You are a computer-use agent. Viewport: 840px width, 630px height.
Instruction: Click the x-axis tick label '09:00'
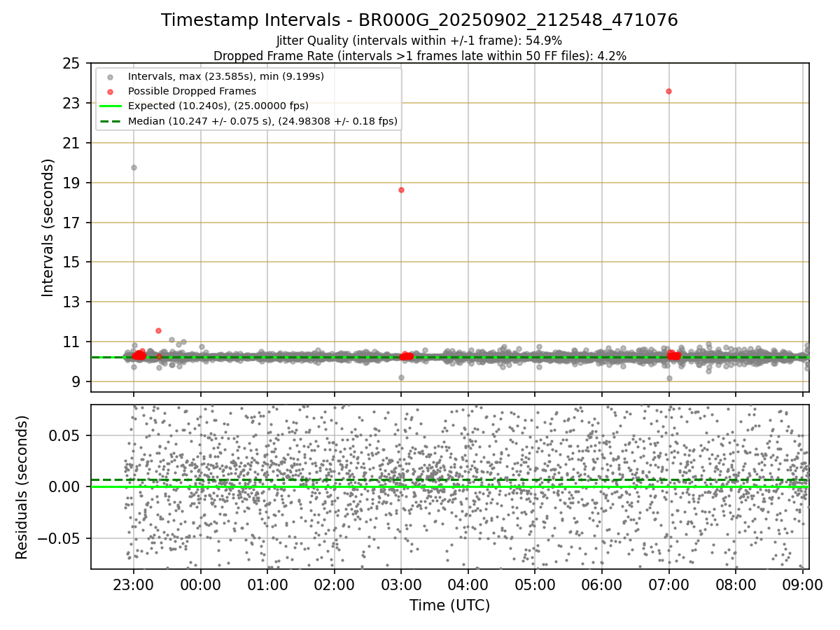[x=802, y=584]
